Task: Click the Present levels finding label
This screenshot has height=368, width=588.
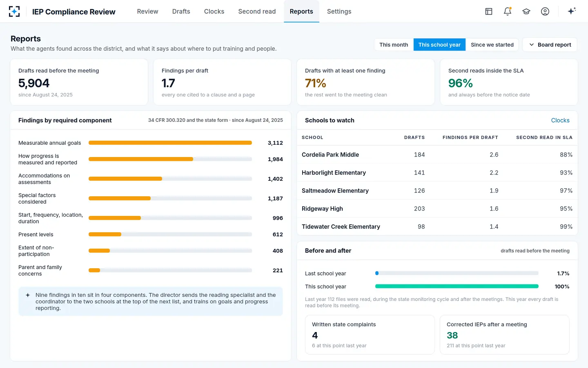Action: point(36,234)
